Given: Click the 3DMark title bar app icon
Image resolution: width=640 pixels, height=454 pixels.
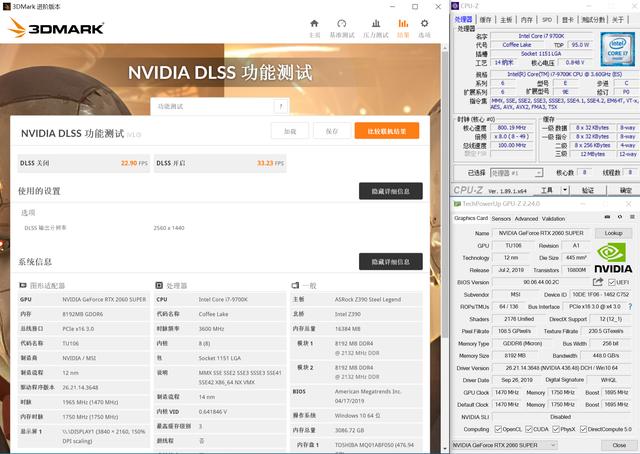Looking at the screenshot, I should pyautogui.click(x=6, y=7).
